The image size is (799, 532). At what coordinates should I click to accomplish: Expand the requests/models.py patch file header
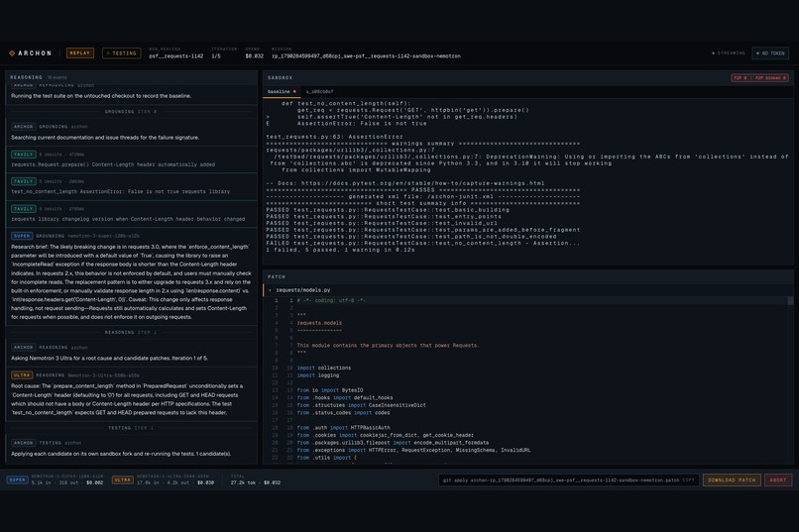click(x=528, y=290)
